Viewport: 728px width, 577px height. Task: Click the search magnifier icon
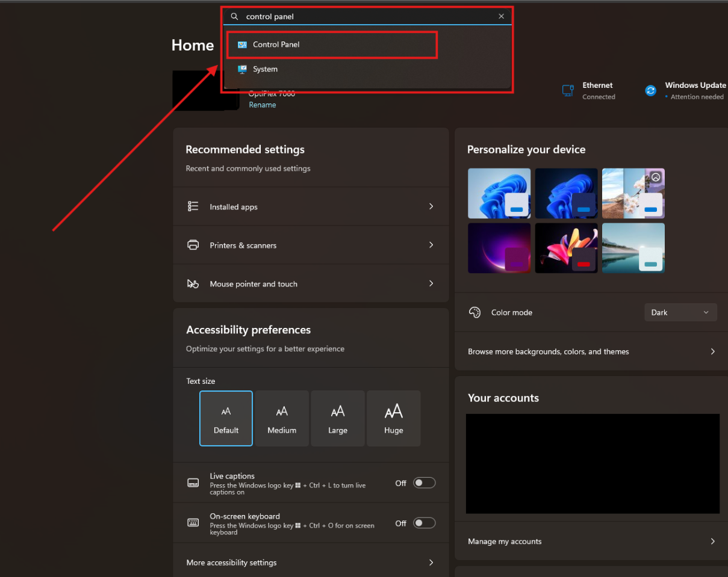click(x=234, y=16)
